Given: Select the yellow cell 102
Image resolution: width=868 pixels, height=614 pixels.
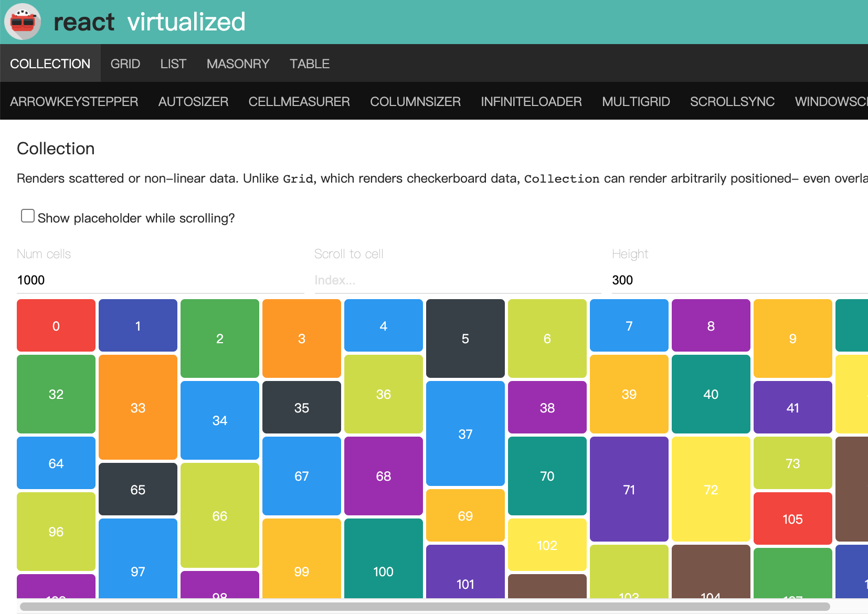Looking at the screenshot, I should tap(547, 545).
